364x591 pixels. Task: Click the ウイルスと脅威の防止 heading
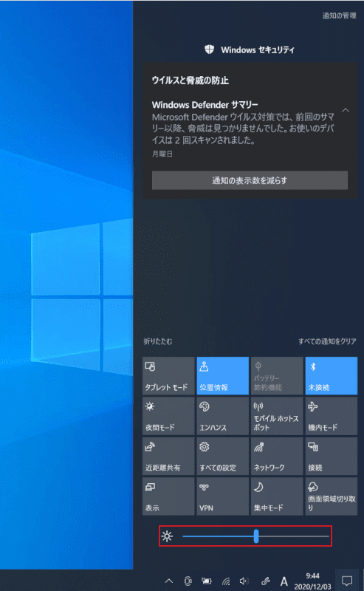coord(190,81)
